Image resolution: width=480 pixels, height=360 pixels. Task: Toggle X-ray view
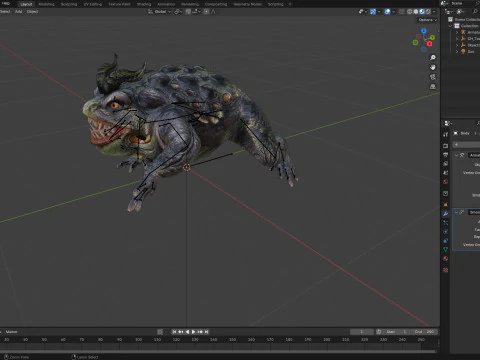click(x=402, y=12)
